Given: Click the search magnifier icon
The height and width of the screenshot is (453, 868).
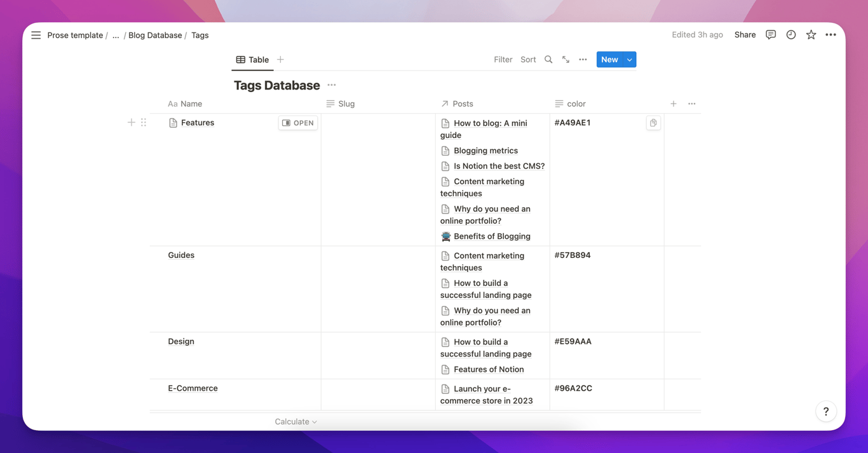Looking at the screenshot, I should point(548,60).
